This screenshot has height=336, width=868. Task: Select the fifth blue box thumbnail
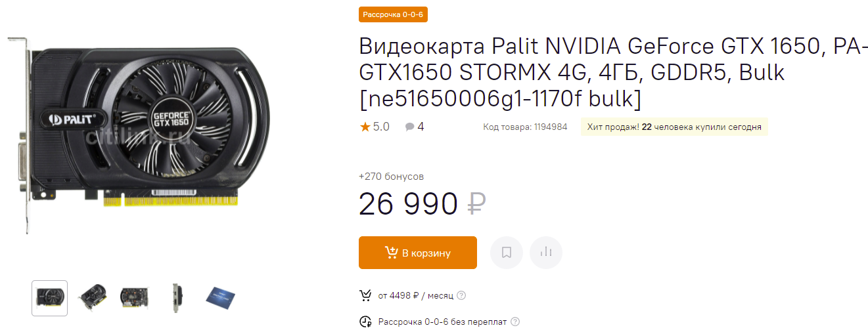(219, 298)
